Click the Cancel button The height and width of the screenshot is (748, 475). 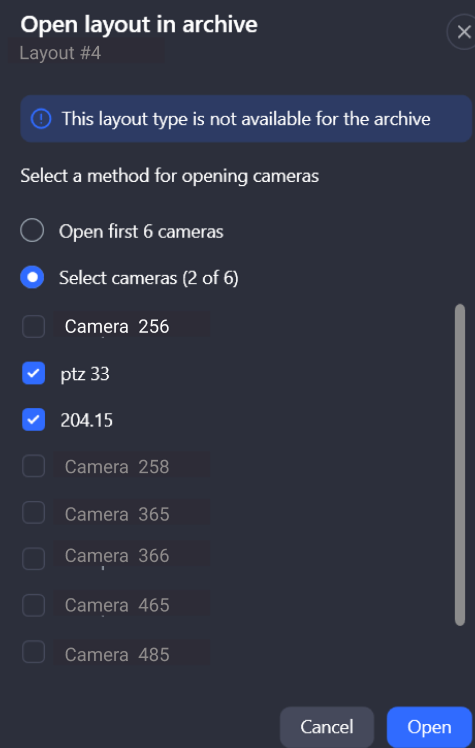[x=327, y=727]
